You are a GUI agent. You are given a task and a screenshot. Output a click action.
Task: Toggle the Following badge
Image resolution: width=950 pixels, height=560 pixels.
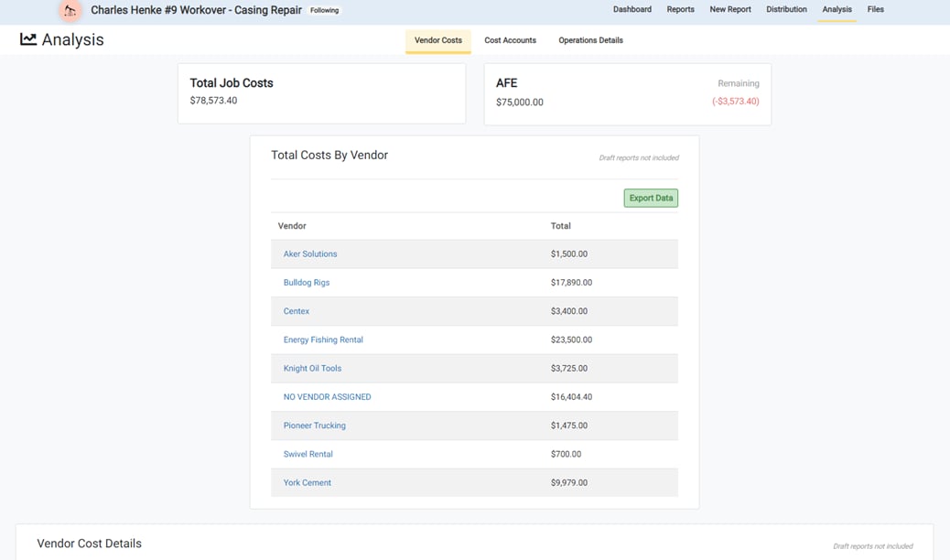(324, 10)
